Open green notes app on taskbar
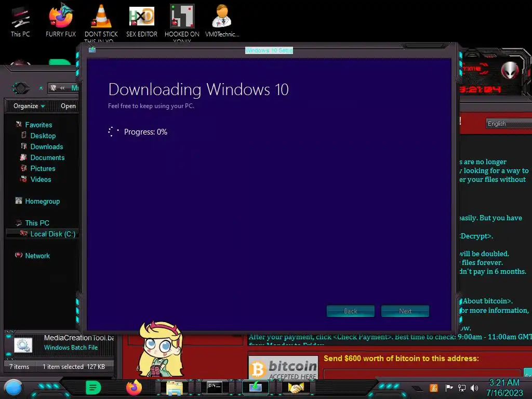This screenshot has height=399, width=532. [94, 388]
